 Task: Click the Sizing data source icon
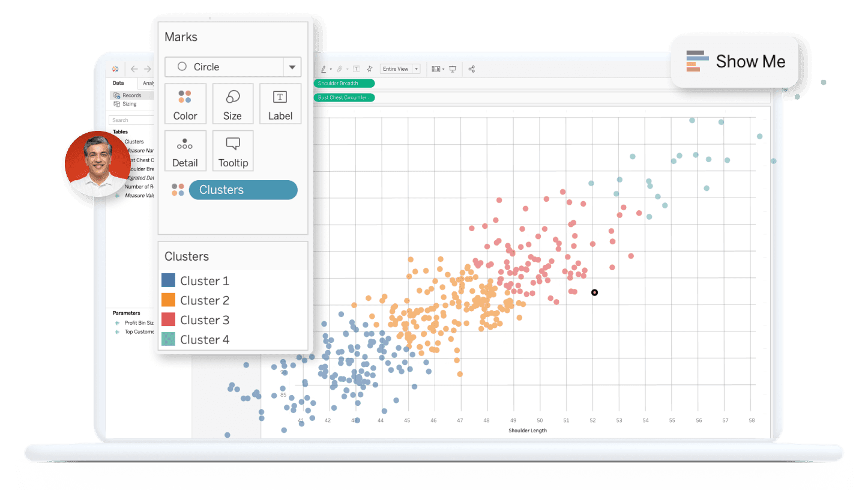(x=117, y=104)
